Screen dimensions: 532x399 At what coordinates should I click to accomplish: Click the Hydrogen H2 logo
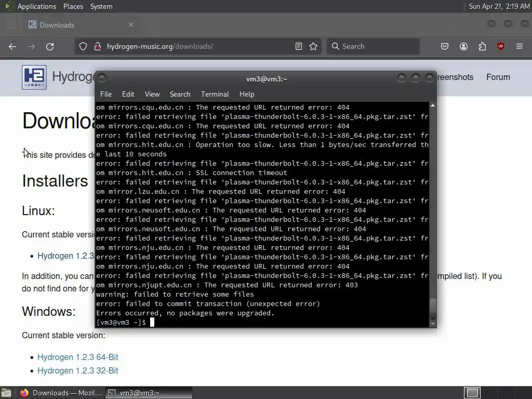(34, 77)
